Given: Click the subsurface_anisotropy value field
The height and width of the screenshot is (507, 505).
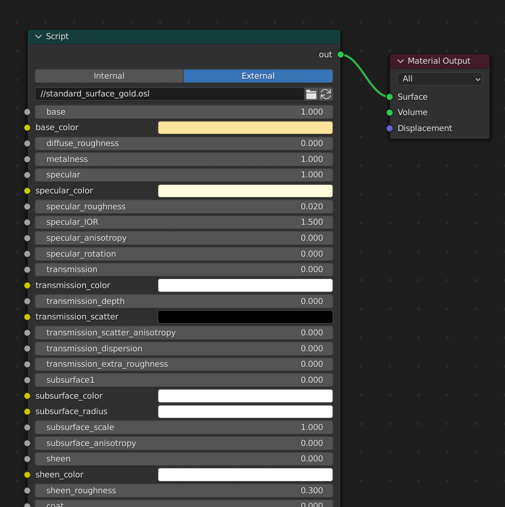Looking at the screenshot, I should pyautogui.click(x=184, y=443).
